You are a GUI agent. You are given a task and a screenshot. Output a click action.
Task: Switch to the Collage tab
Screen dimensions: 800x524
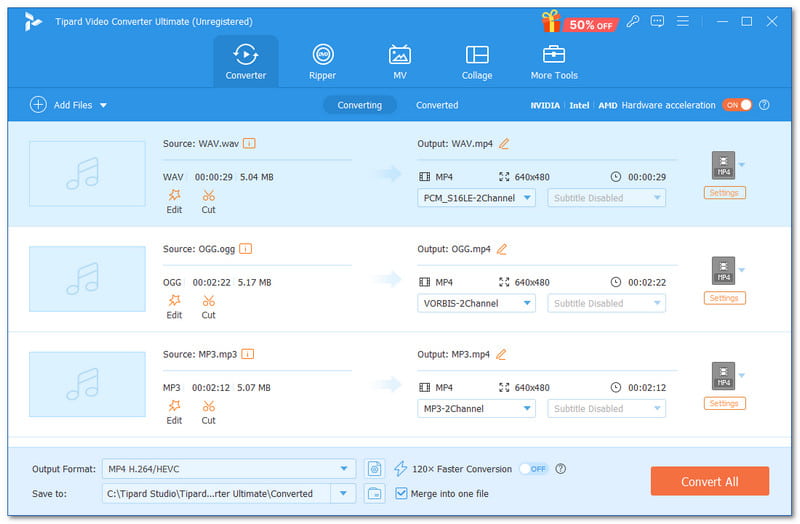click(x=477, y=61)
